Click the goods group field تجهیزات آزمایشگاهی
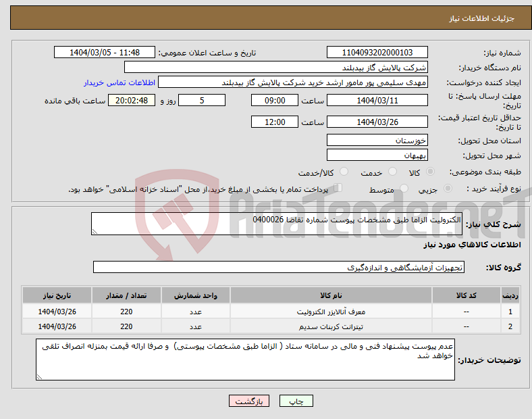The image size is (532, 419). click(279, 267)
